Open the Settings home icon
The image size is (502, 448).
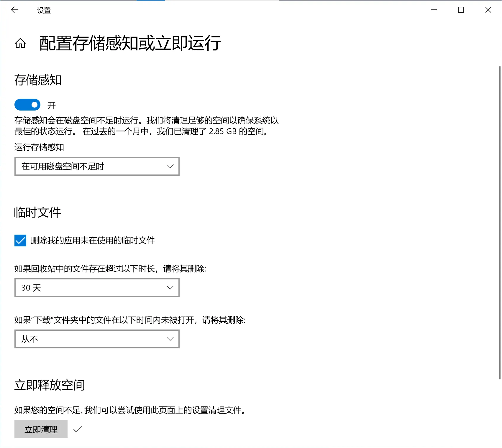click(x=20, y=43)
